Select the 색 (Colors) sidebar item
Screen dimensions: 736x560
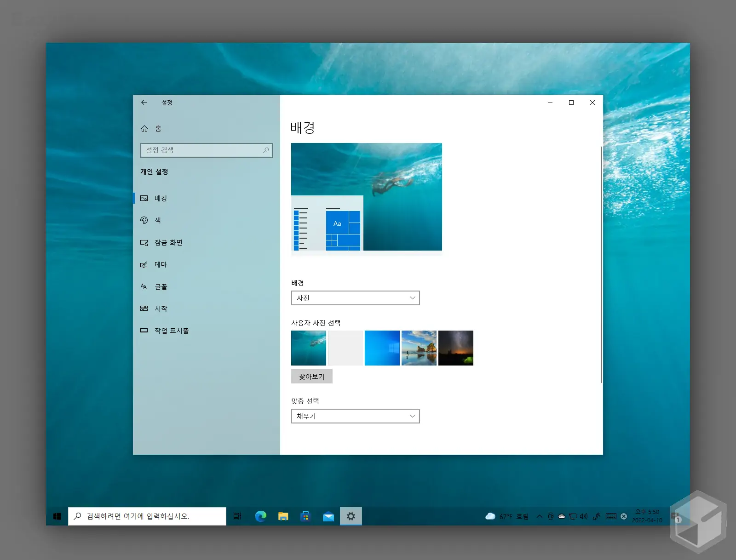pos(158,220)
